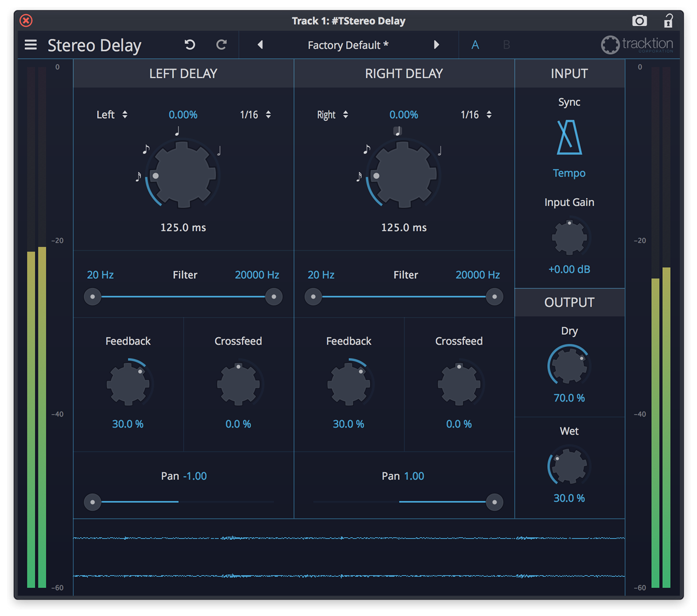Select the LEFT DELAY section header
The image size is (697, 616).
(x=183, y=73)
